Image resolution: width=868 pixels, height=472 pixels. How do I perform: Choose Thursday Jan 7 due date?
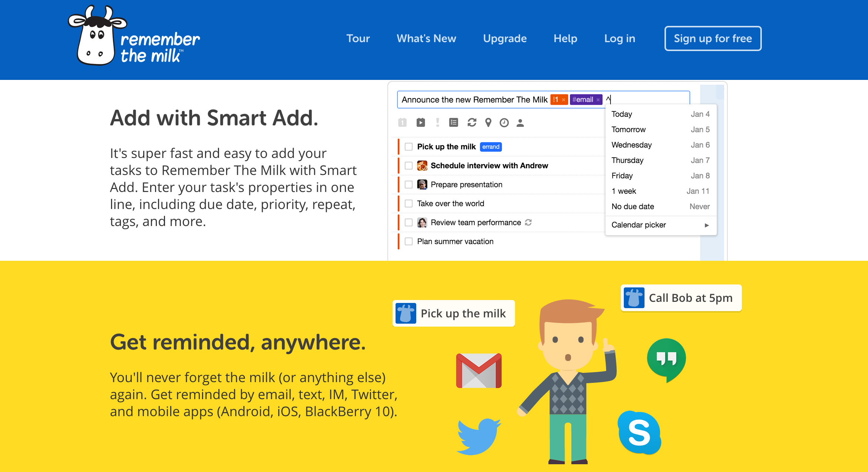point(661,160)
